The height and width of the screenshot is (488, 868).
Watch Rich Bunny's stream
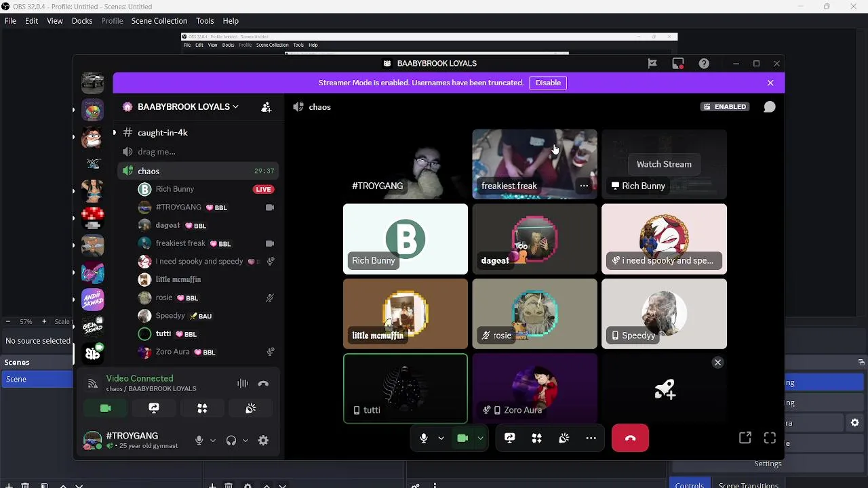(664, 164)
